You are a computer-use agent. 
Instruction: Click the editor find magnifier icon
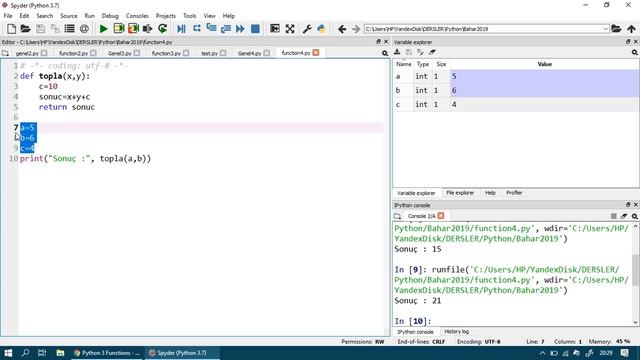pyautogui.click(x=385, y=53)
